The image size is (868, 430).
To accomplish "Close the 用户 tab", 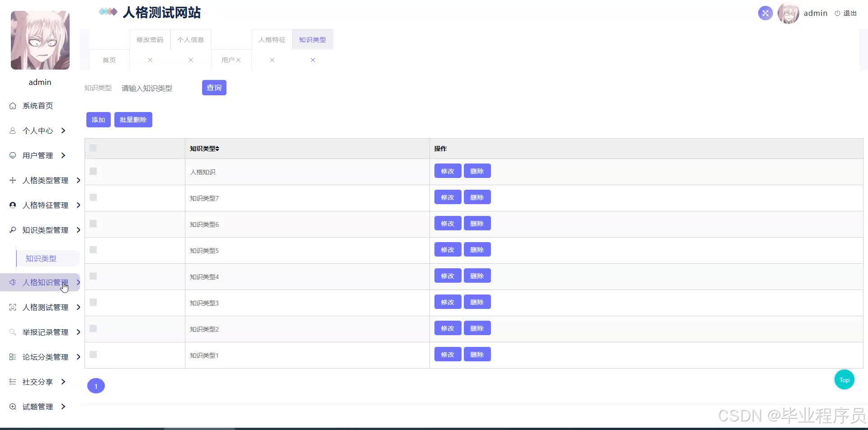I will point(238,60).
